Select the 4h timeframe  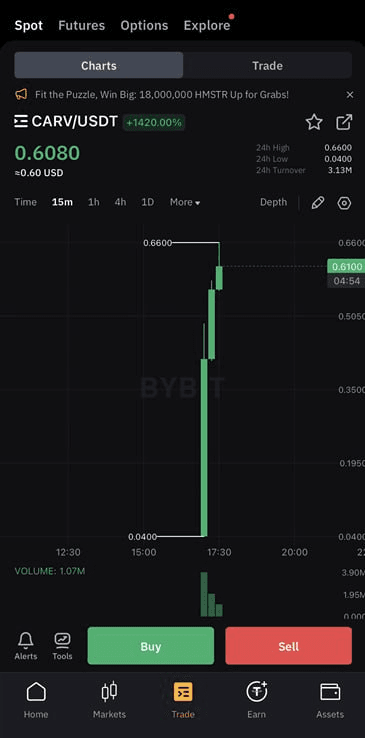120,202
